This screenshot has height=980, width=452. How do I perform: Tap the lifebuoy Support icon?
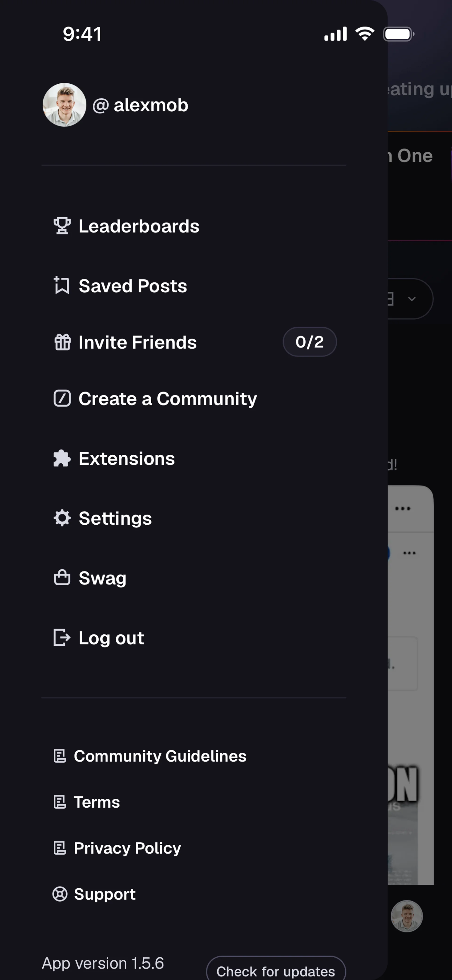point(60,894)
